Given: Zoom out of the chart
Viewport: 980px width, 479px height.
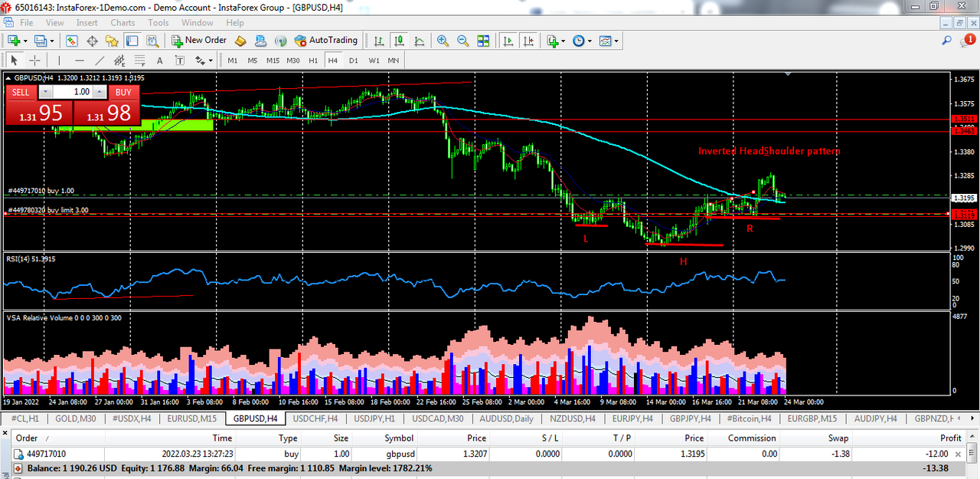Looking at the screenshot, I should (x=462, y=41).
